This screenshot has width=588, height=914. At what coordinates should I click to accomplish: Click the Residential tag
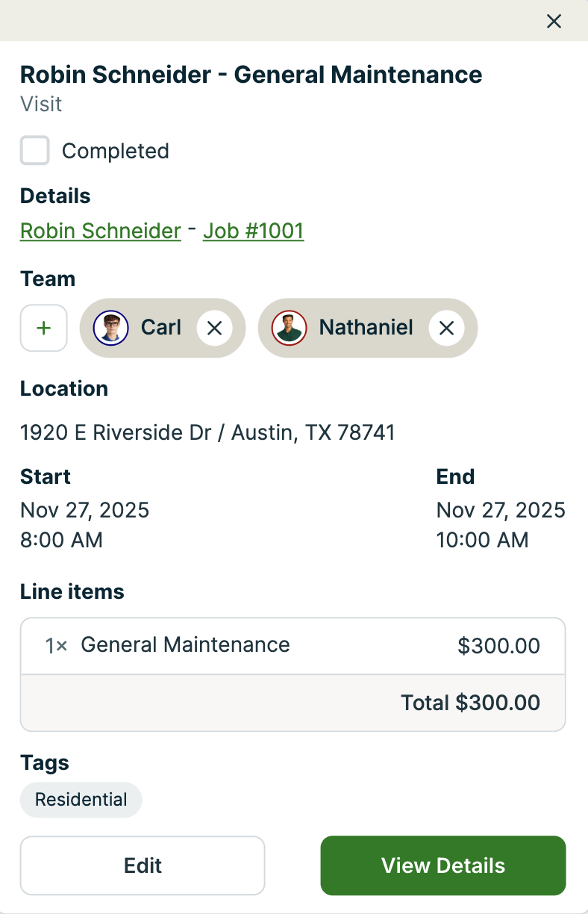click(x=81, y=800)
